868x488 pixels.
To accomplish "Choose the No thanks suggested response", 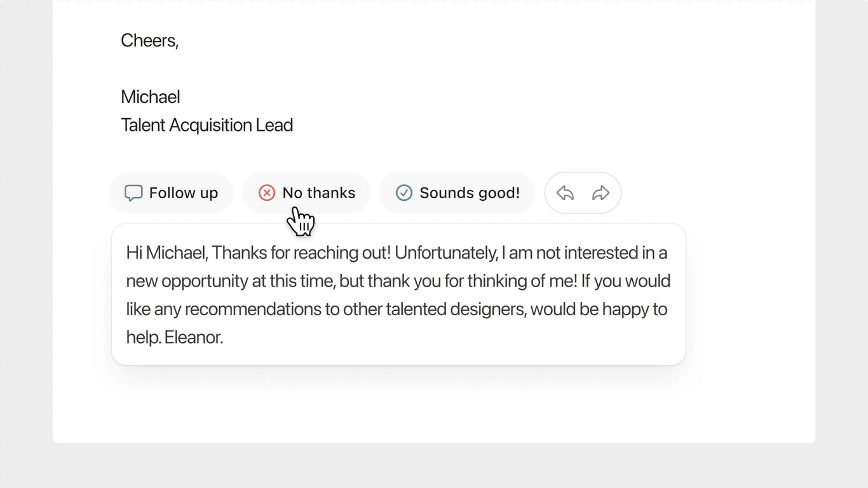I will click(x=306, y=193).
